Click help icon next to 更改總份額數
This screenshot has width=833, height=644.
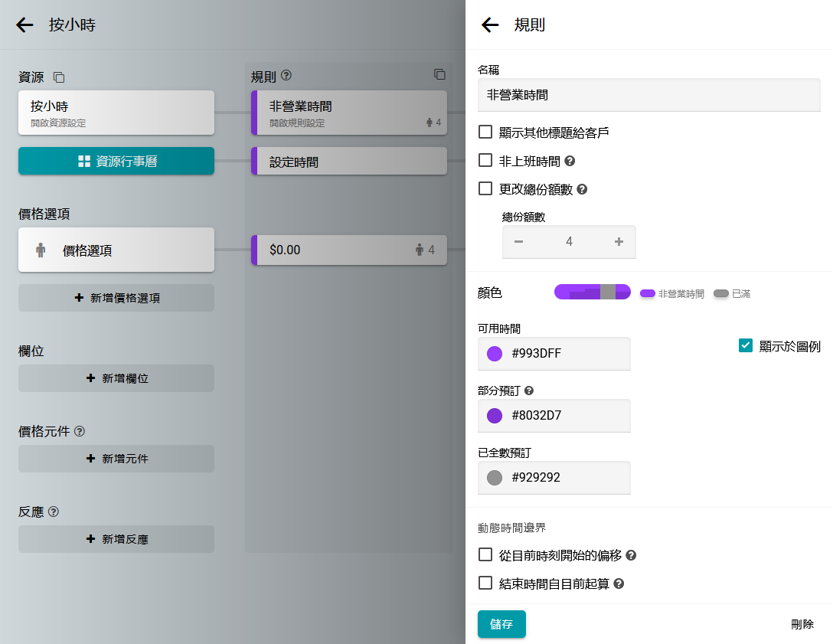[582, 189]
